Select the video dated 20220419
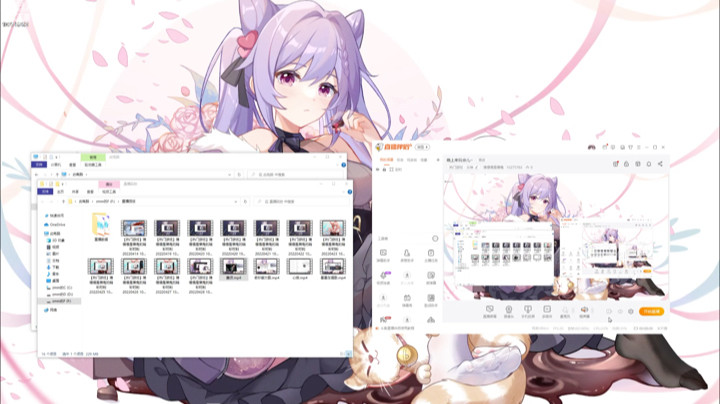Viewport: 720px width, 404px height. coord(167,238)
